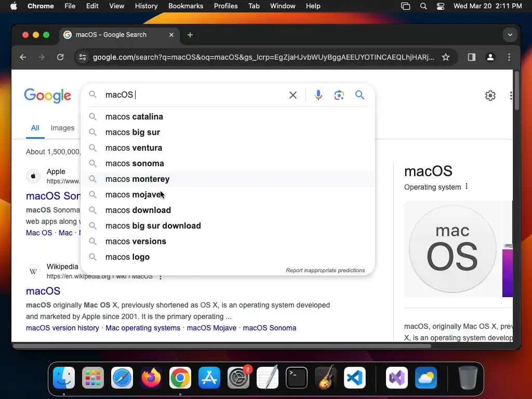Viewport: 532px width, 399px height.
Task: Expand the tab search dropdown arrow
Action: pos(510,35)
